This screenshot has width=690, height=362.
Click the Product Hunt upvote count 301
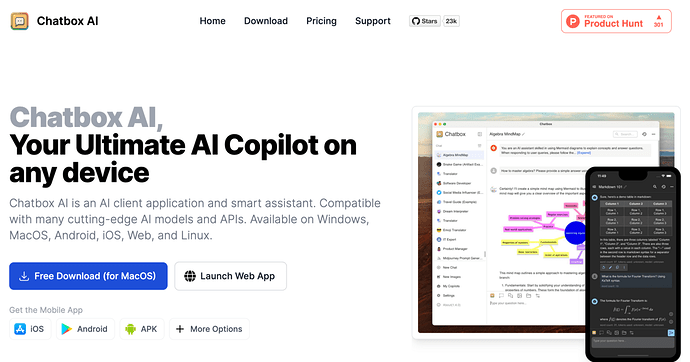pos(658,25)
